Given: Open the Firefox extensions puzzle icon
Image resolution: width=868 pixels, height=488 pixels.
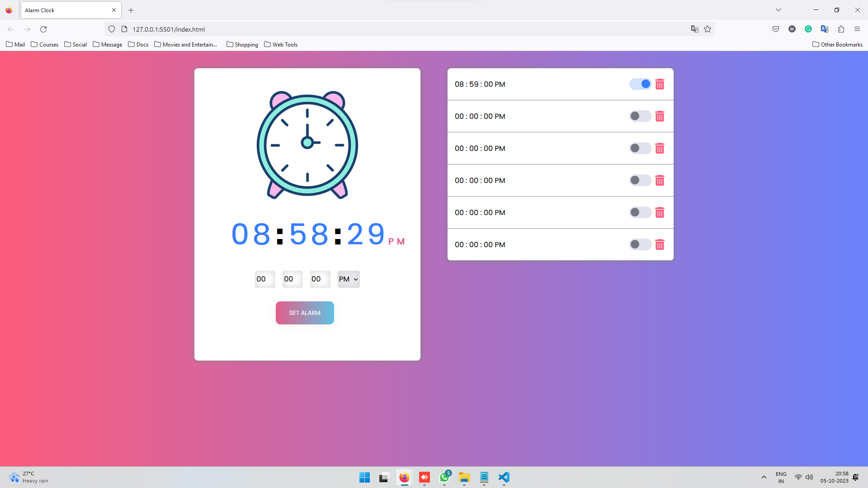Looking at the screenshot, I should click(x=841, y=29).
